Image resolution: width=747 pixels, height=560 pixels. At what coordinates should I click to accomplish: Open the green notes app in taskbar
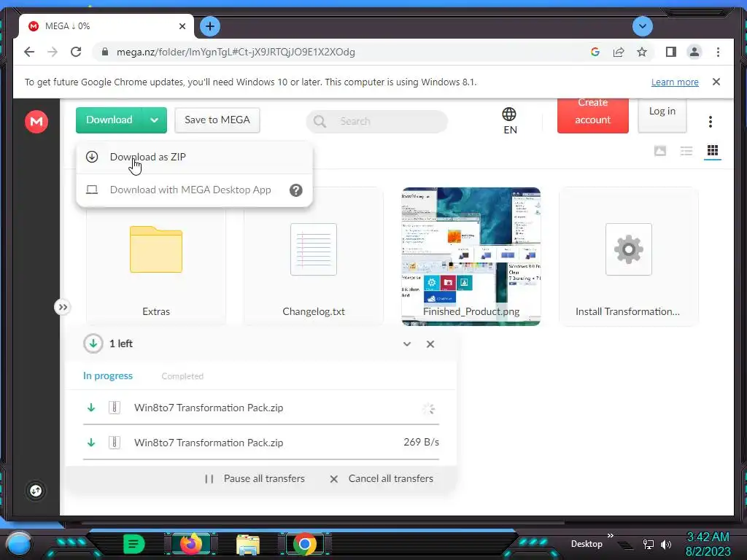click(134, 544)
